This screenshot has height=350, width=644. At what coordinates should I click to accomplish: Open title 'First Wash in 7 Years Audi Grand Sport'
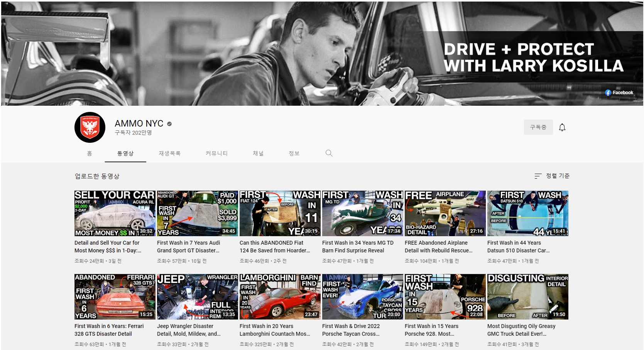pyautogui.click(x=189, y=247)
